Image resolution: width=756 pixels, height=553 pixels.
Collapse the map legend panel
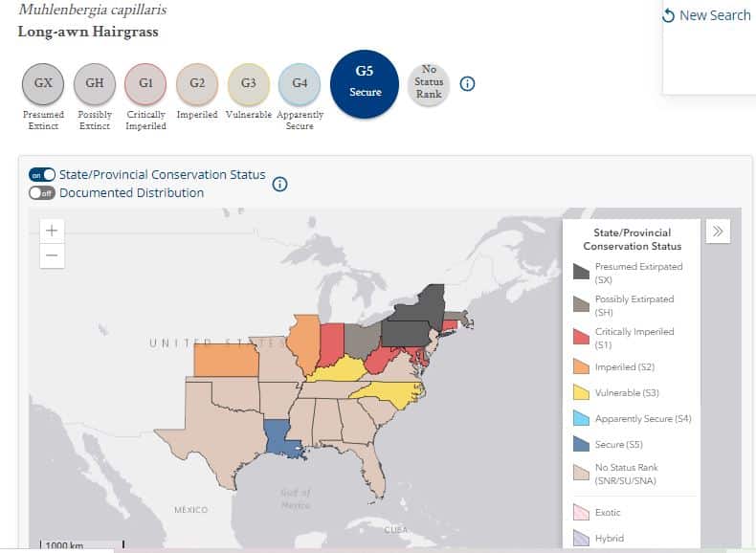pos(718,232)
